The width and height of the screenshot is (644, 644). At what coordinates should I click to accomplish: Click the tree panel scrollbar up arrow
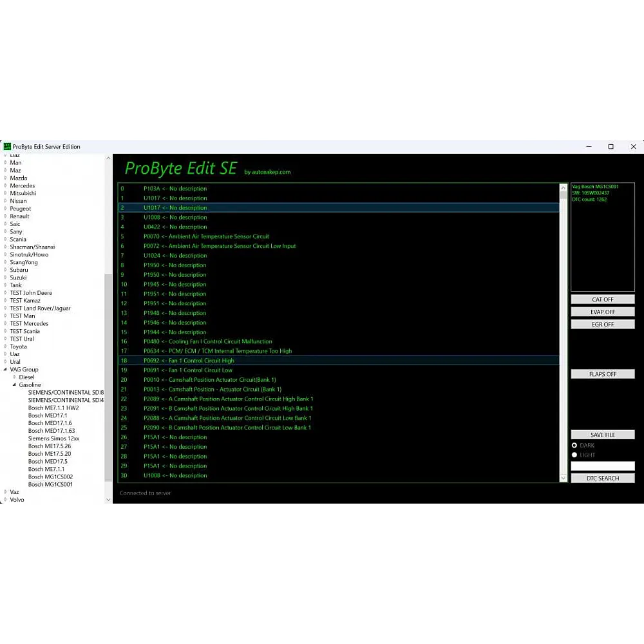click(x=108, y=157)
